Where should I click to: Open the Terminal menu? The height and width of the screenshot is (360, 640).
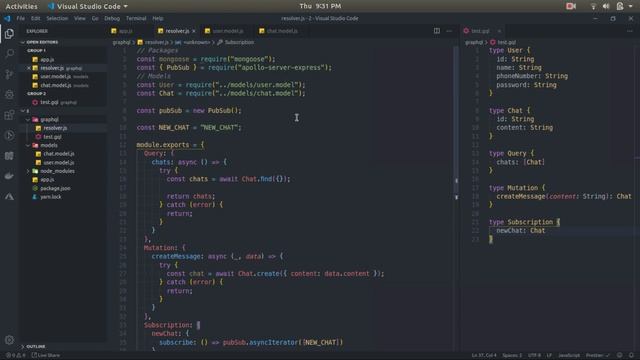(x=136, y=18)
